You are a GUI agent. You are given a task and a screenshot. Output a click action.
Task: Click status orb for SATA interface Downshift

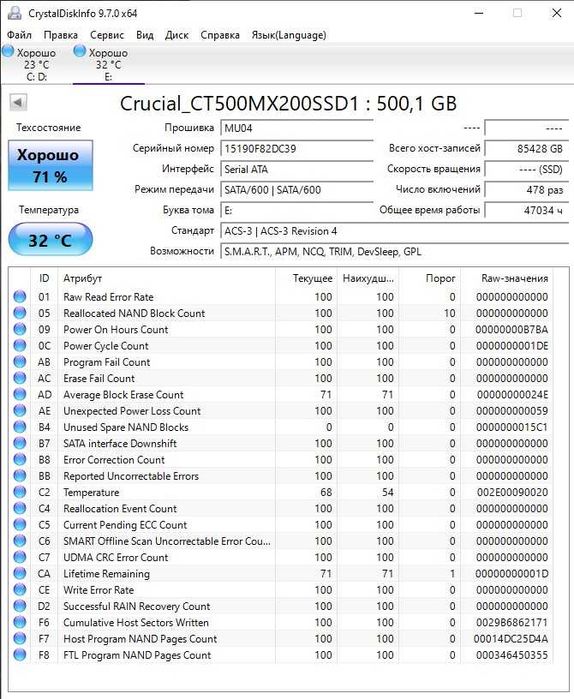click(20, 443)
